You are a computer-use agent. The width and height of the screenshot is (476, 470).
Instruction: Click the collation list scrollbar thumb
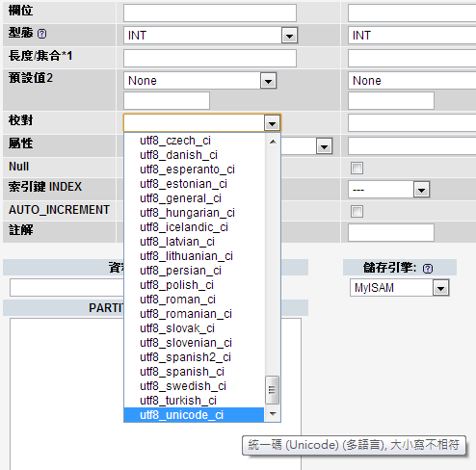point(273,390)
